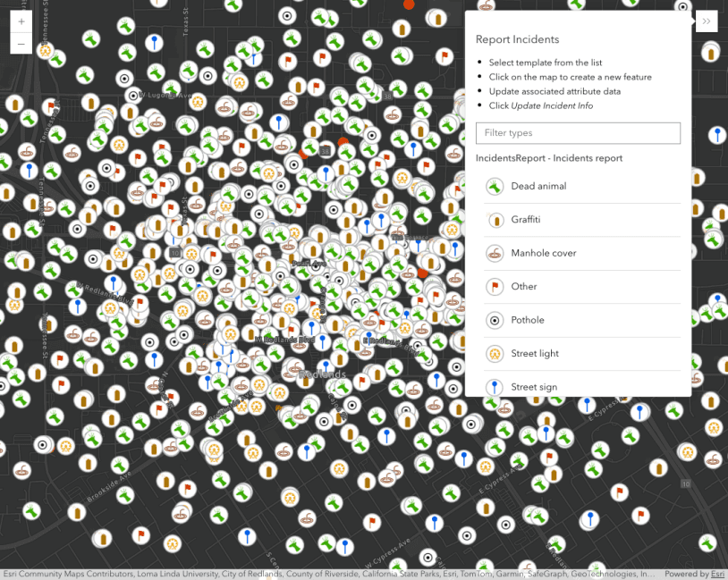Viewport: 728px width, 580px height.
Task: Open the Esri link in attribution
Action: click(717, 574)
